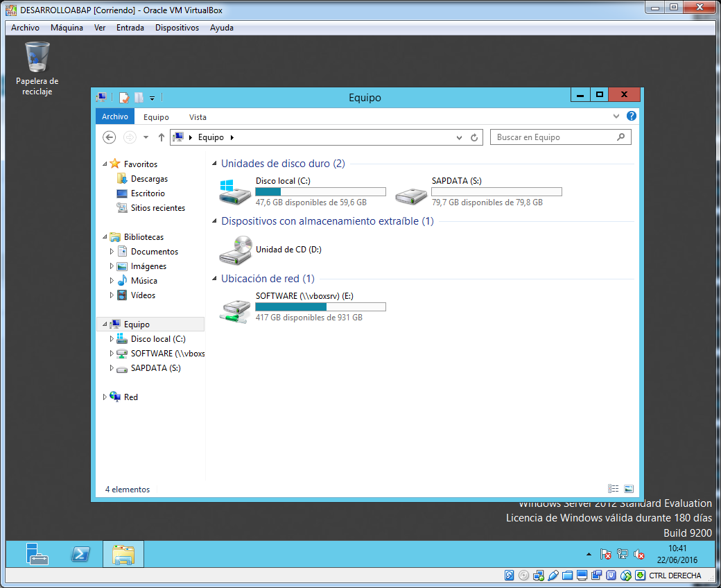Expand the SAPDATA (S:) tree node
Screen dimensions: 721x588
112,367
